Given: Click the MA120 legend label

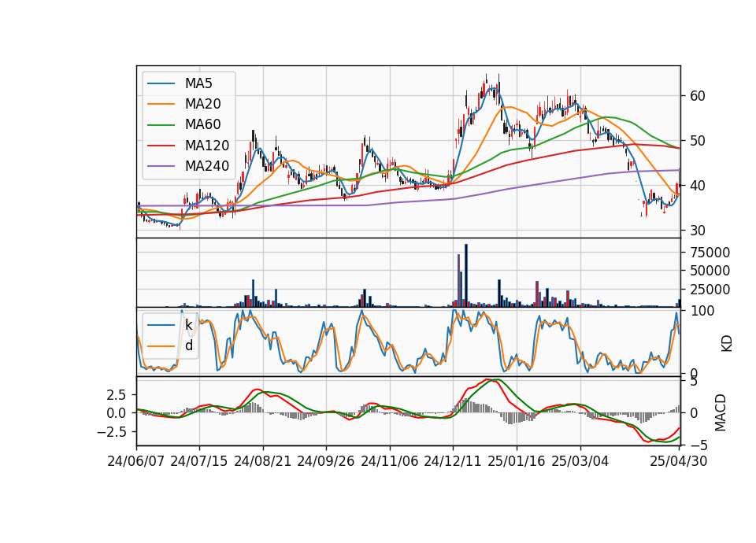Looking at the screenshot, I should (207, 145).
